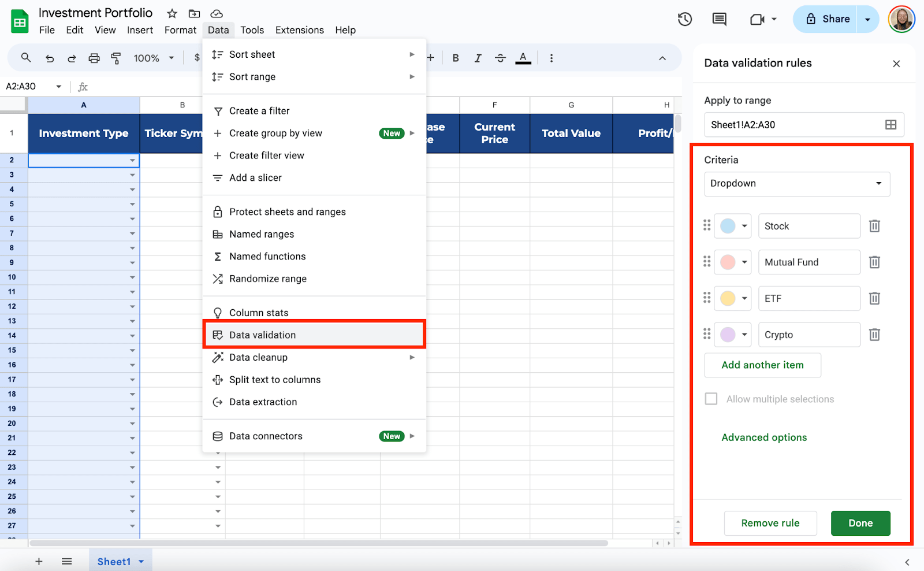The width and height of the screenshot is (924, 571).
Task: Enable Allow multiple selections checkbox
Action: pyautogui.click(x=711, y=399)
